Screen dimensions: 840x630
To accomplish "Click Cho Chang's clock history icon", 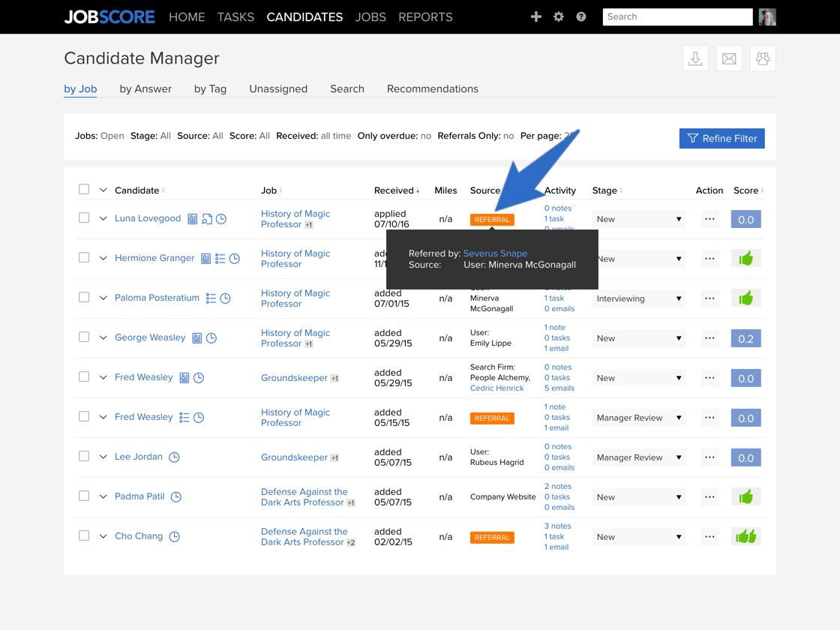I will [175, 536].
